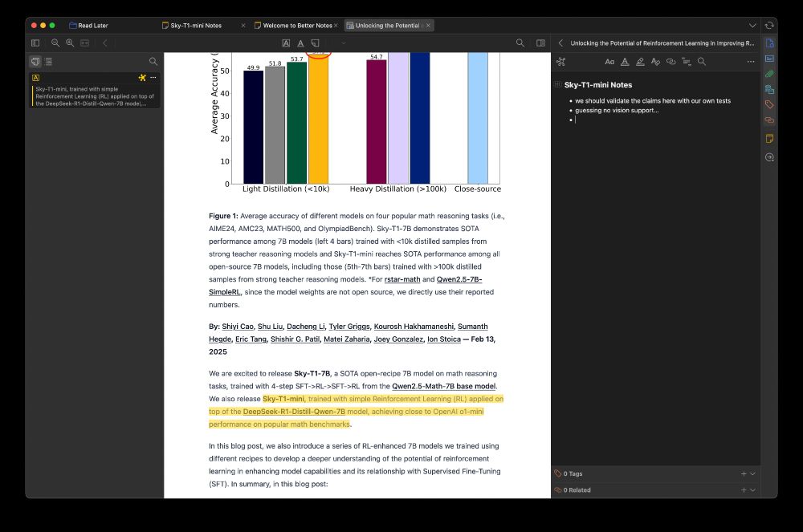803x532 pixels.
Task: Add a new tag to the note
Action: 744,473
